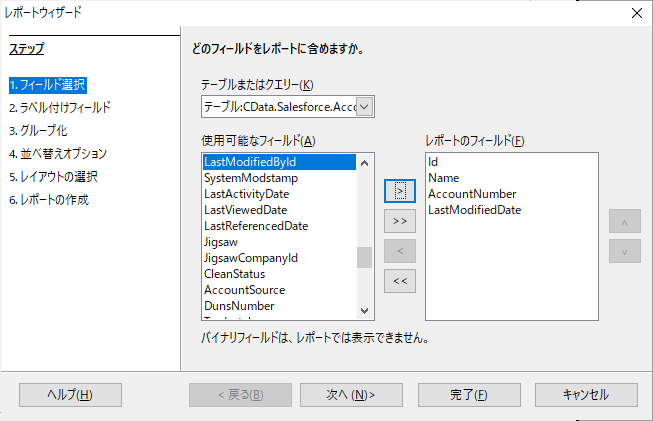This screenshot has width=653, height=421.
Task: Open help with the ヘルプ button
Action: [70, 394]
